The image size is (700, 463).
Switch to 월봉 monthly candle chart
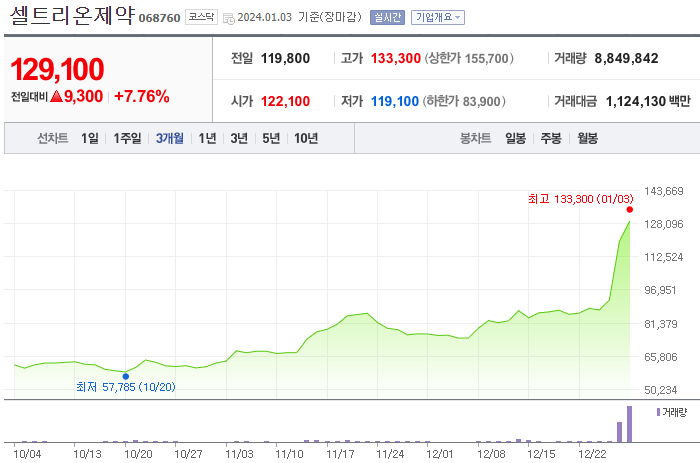pyautogui.click(x=588, y=138)
